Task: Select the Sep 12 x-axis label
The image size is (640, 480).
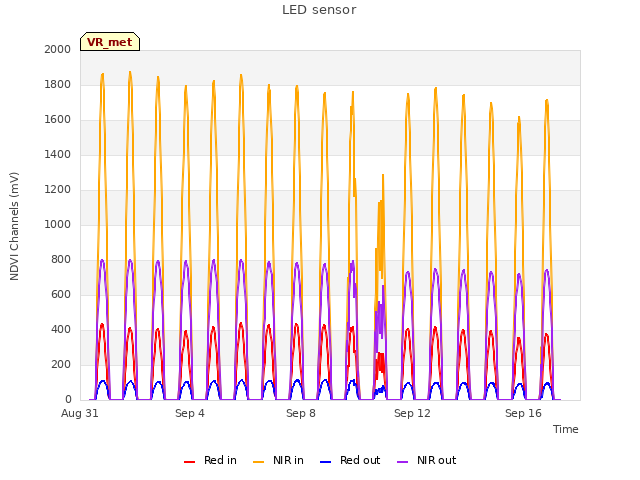Action: click(x=412, y=413)
